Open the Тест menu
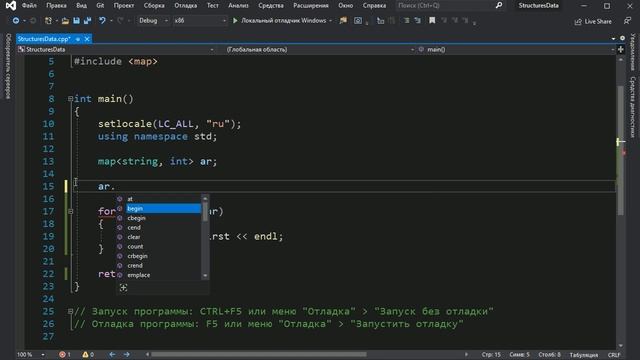The width and height of the screenshot is (640, 360). coord(212,5)
